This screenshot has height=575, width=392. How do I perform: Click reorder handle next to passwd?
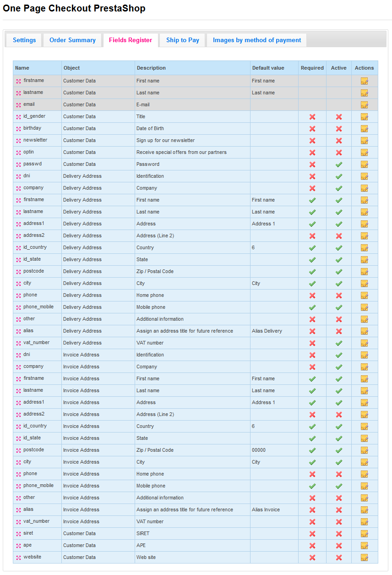(x=19, y=164)
